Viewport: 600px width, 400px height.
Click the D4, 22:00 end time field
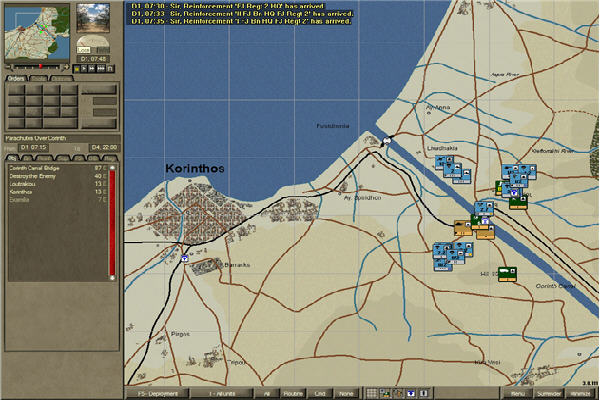[x=105, y=147]
